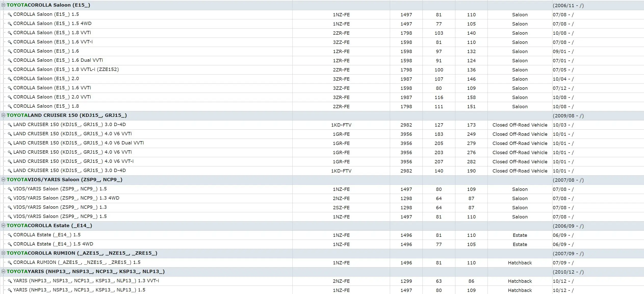This screenshot has width=644, height=294.
Task: Select COROLLA Saloon 1.8 VVTL-i (ZZE152) entry
Action: pos(66,69)
